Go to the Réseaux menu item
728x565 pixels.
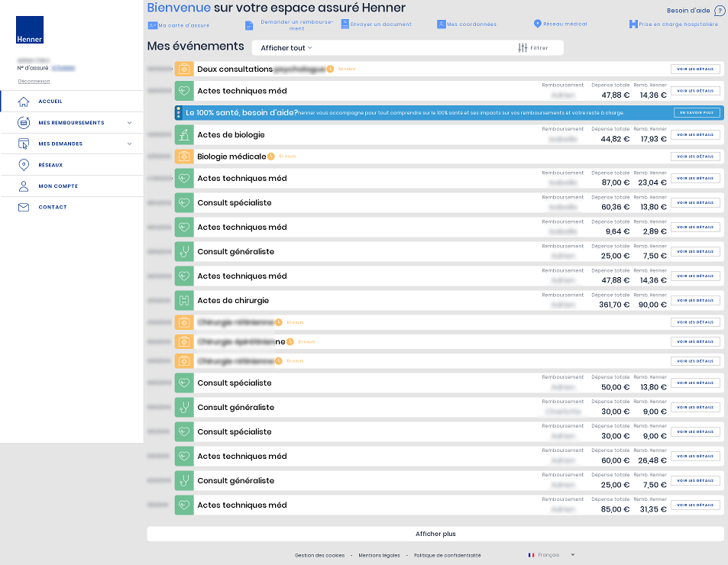[50, 165]
